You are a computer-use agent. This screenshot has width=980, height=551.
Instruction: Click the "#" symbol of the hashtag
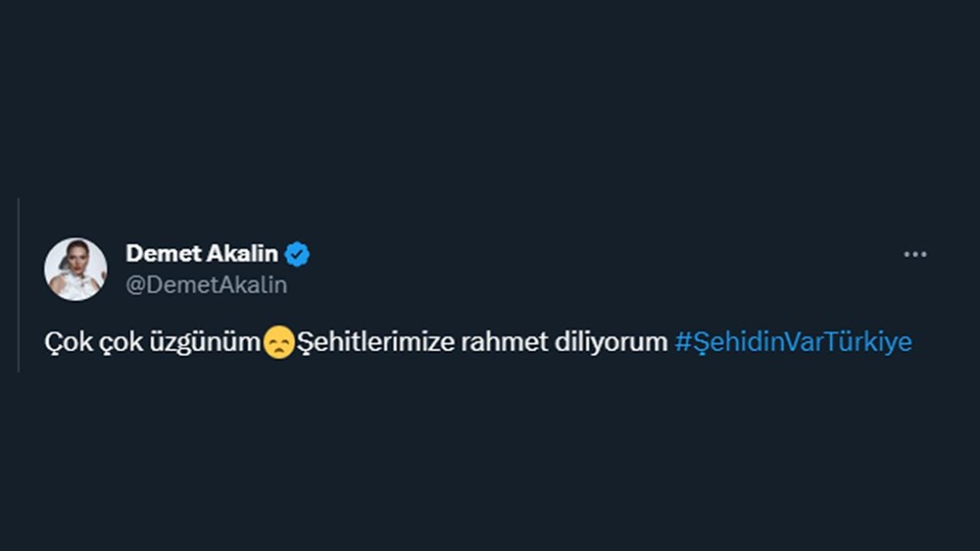pyautogui.click(x=682, y=342)
